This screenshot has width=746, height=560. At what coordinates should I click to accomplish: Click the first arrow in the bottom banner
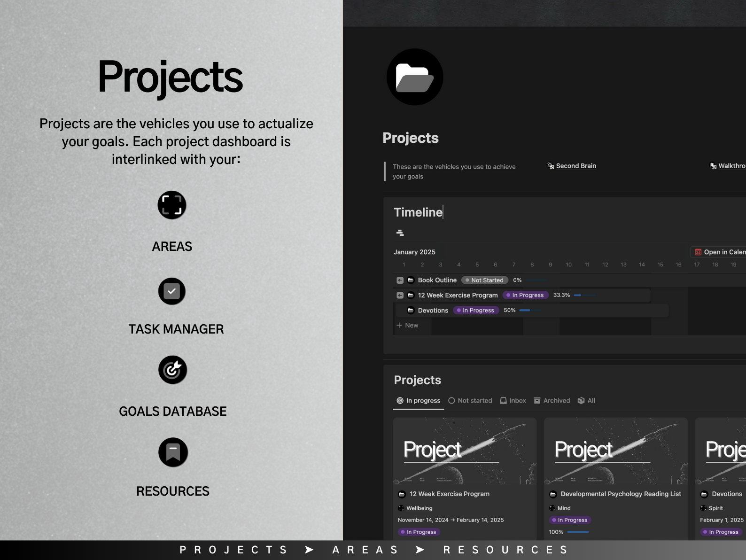point(309,550)
